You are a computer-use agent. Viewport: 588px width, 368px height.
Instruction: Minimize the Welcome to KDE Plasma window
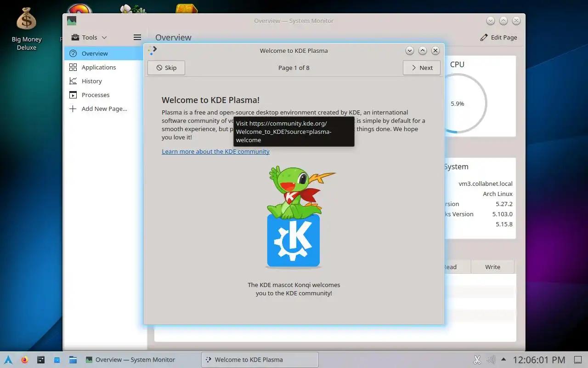(x=410, y=51)
